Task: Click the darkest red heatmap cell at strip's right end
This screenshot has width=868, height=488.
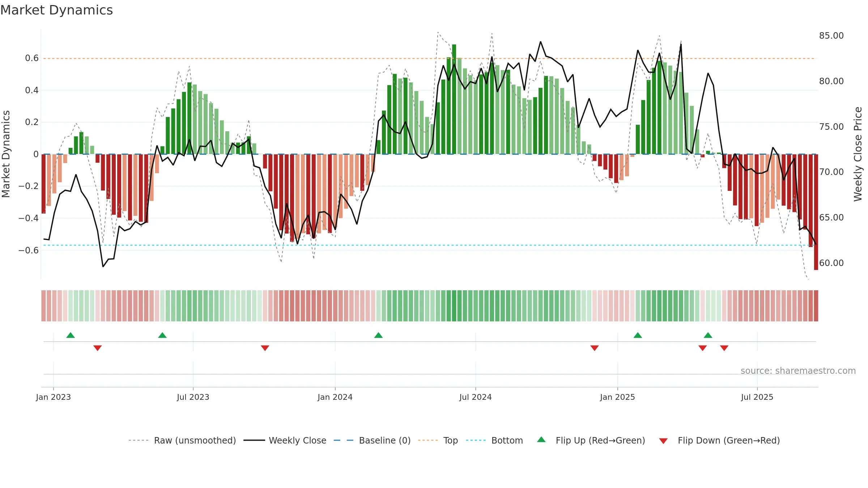Action: coord(816,306)
